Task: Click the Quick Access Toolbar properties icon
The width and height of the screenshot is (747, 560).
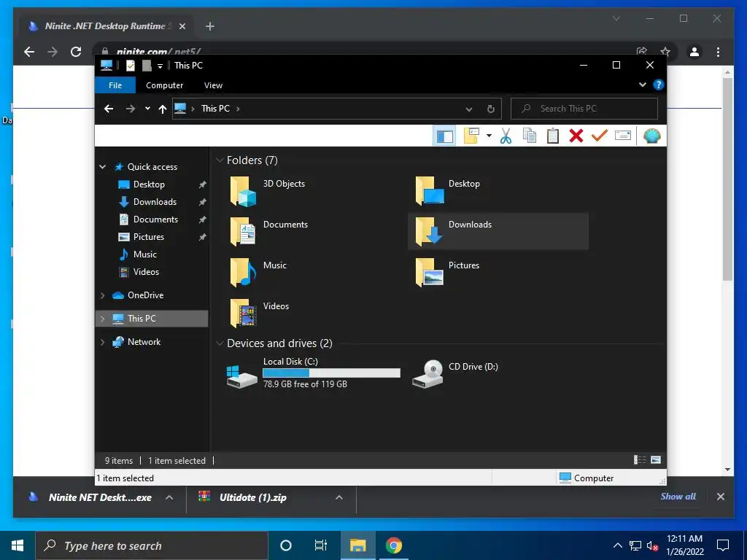Action: click(130, 66)
